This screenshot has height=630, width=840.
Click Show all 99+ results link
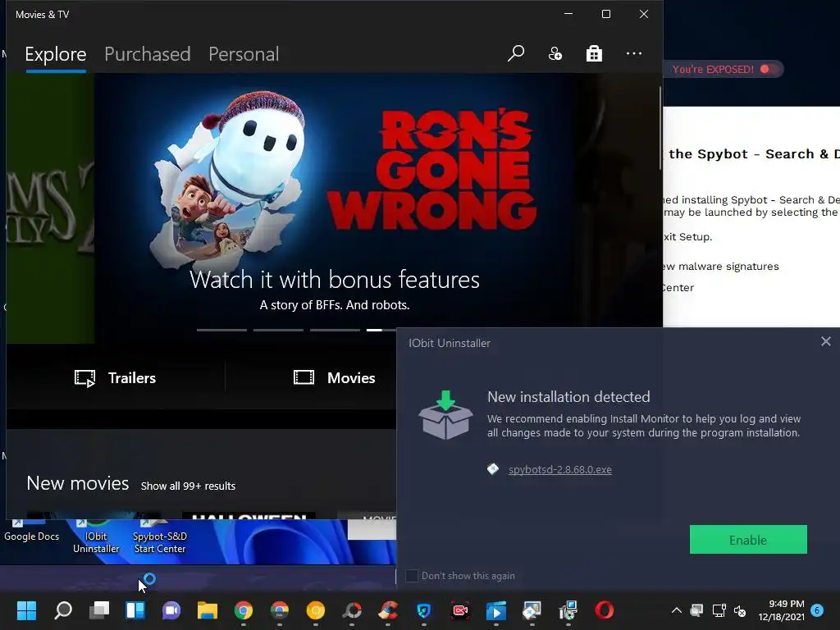coord(188,486)
